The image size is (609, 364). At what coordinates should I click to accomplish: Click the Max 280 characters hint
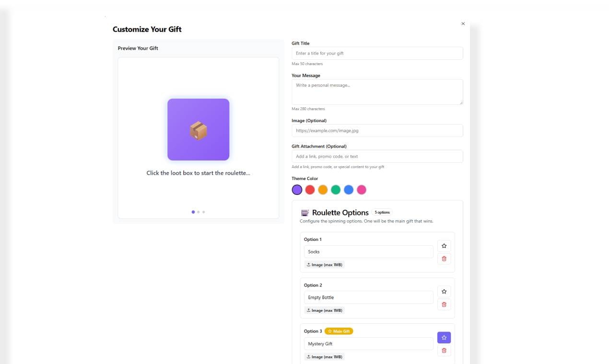point(308,109)
